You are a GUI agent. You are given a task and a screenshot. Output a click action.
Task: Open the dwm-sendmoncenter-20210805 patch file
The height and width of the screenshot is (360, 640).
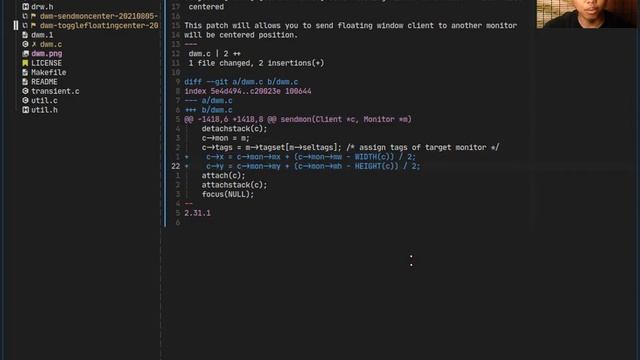click(x=99, y=16)
